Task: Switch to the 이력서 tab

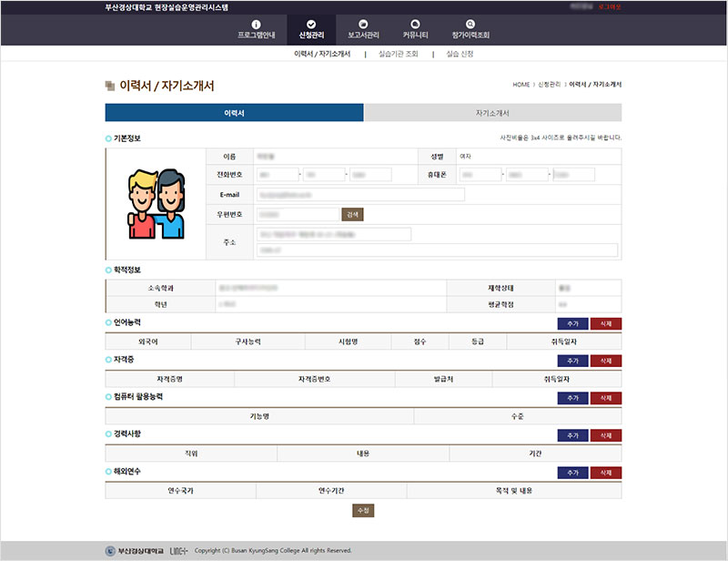Action: [234, 113]
